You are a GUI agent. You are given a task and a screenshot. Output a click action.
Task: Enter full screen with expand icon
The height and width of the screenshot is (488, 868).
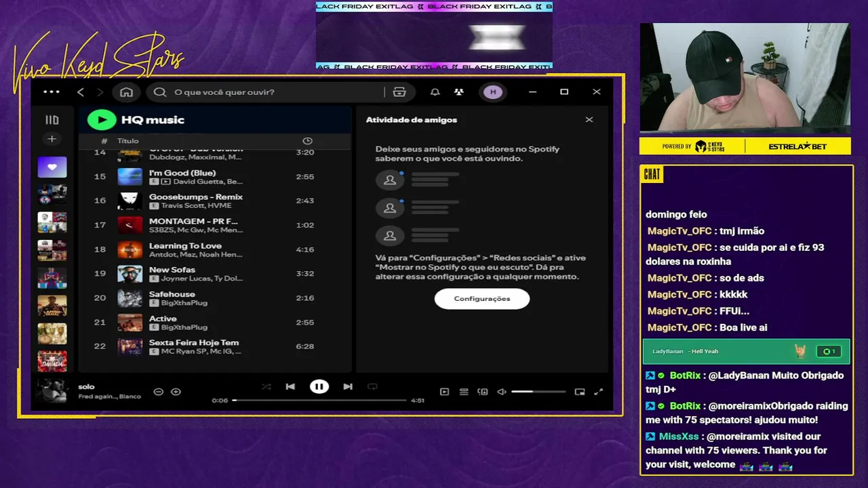click(599, 392)
